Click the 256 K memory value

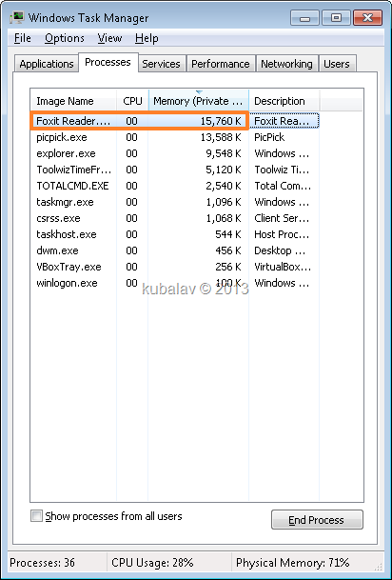click(228, 267)
